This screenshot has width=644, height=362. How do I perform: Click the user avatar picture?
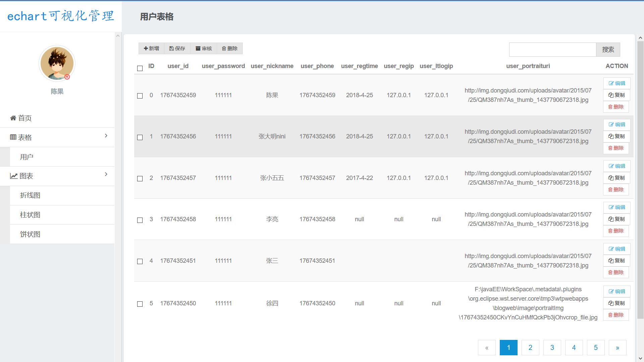tap(57, 63)
